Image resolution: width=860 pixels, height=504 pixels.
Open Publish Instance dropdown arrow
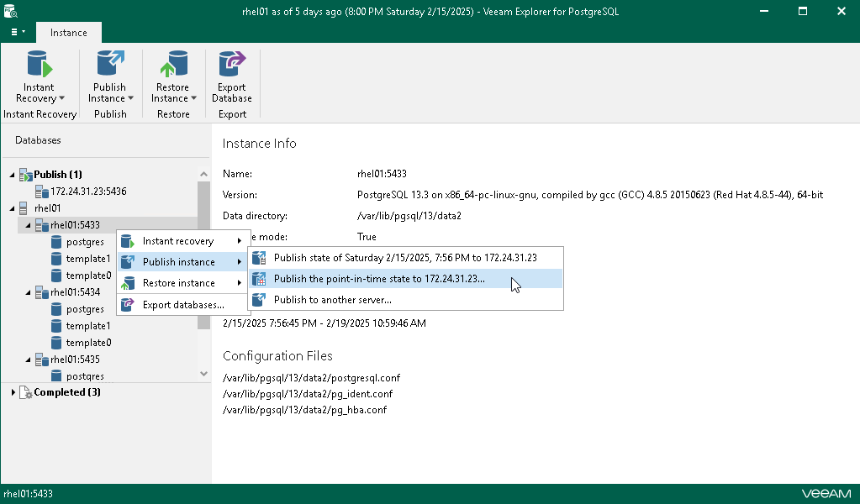(130, 98)
